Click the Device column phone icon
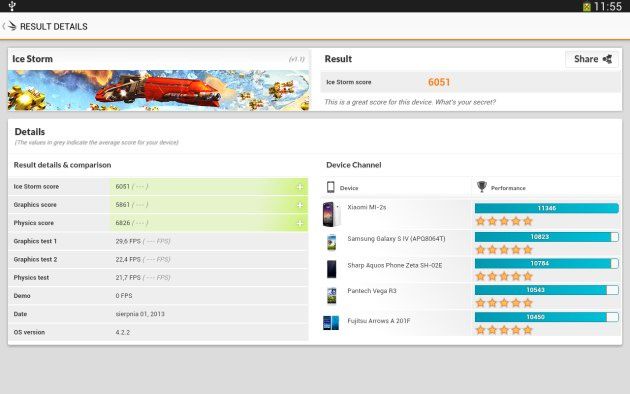 [331, 187]
